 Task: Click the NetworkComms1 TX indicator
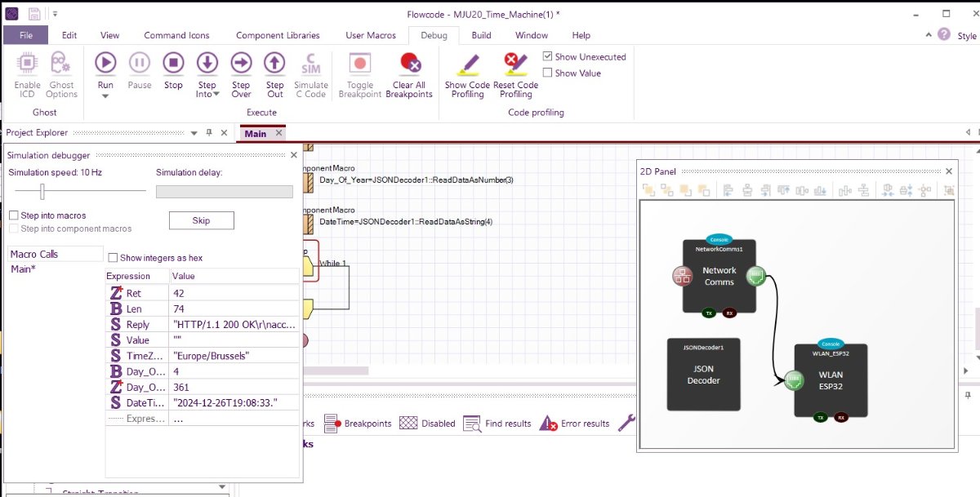[x=710, y=313]
